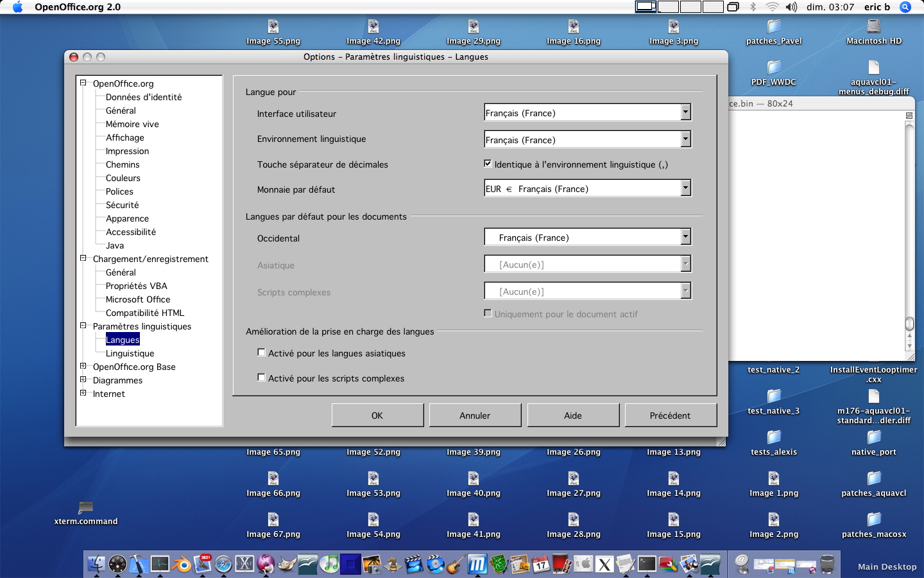Launch iTunes from the Dock
Screen dimensions: 924x578
click(329, 564)
